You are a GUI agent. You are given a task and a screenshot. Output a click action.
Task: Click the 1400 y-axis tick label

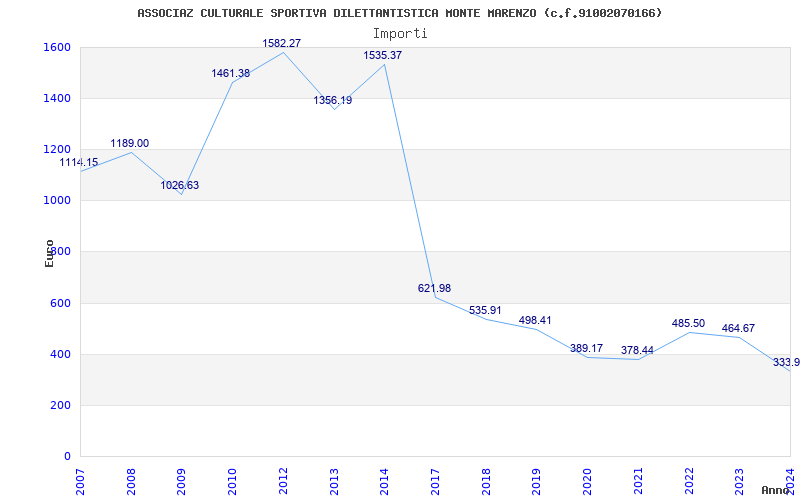coord(55,98)
